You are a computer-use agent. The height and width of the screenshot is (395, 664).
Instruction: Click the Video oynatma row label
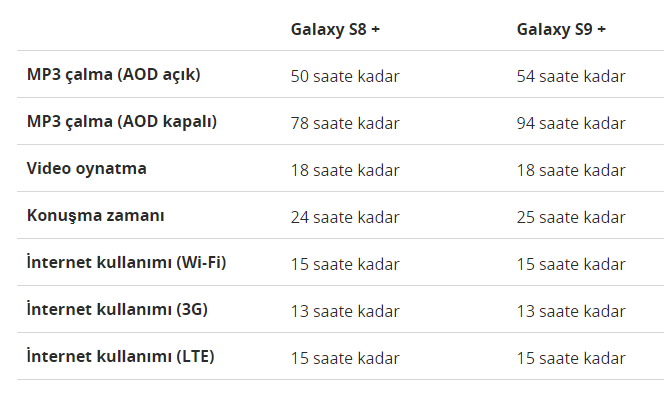tap(86, 168)
